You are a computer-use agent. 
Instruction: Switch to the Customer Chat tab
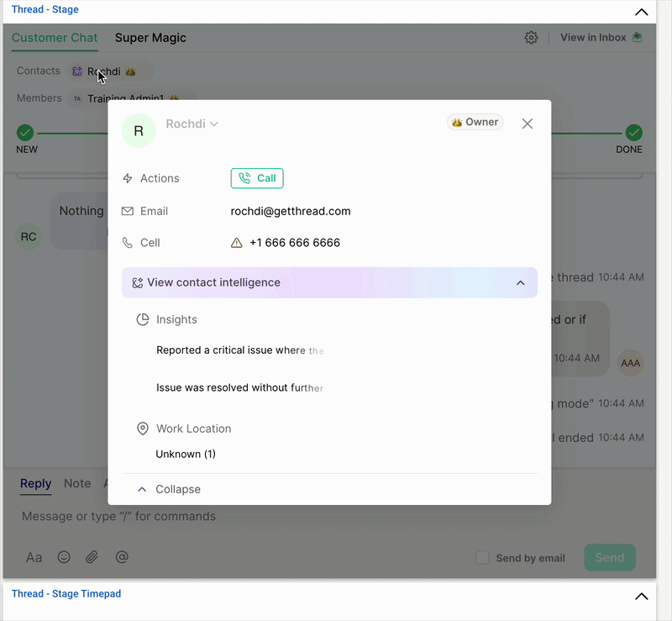click(55, 38)
